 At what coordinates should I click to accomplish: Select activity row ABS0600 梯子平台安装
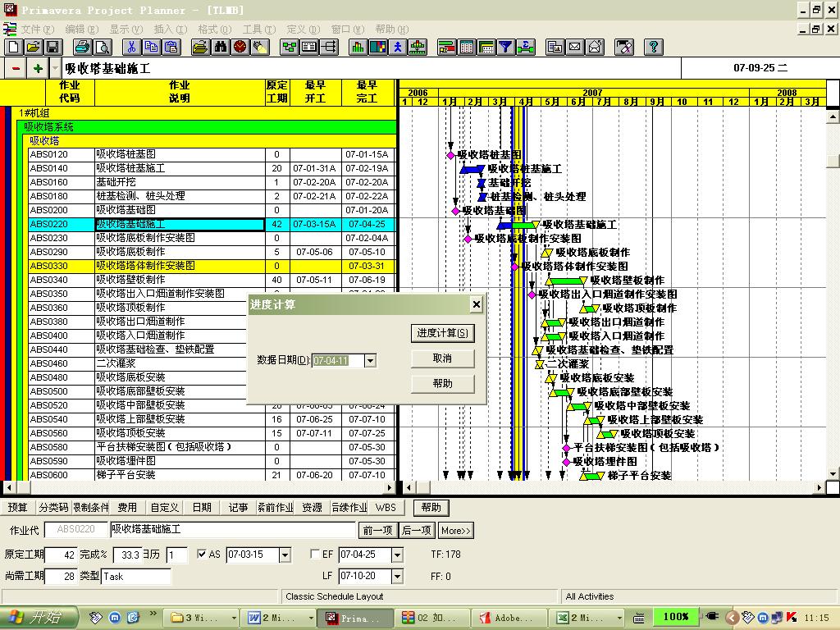point(212,475)
